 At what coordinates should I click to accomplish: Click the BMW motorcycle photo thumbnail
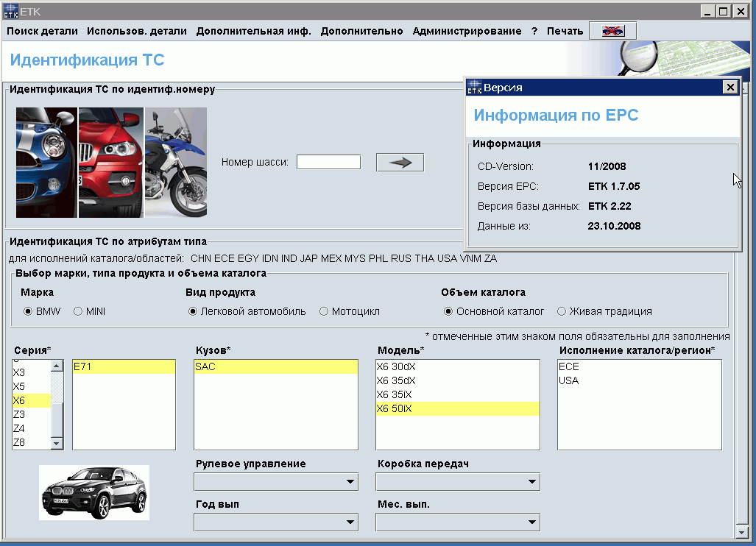point(176,163)
